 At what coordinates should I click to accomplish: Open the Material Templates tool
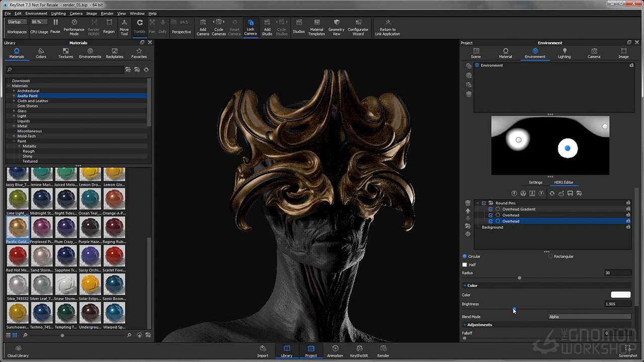tap(316, 27)
